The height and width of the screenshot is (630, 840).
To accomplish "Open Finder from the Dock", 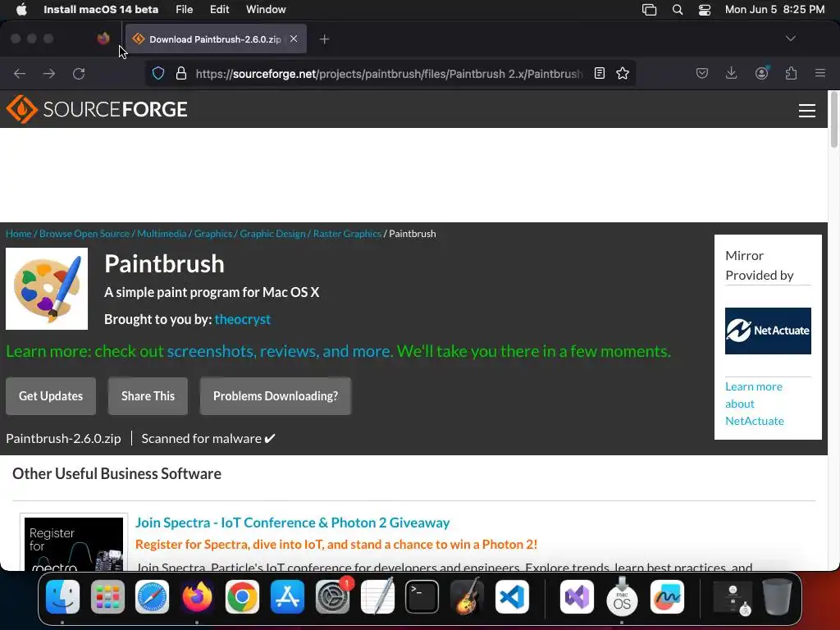I will pyautogui.click(x=62, y=596).
